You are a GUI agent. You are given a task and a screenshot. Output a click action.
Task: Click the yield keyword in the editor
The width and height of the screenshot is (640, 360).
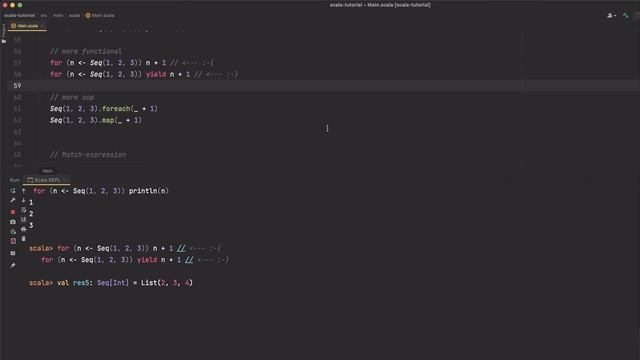click(156, 74)
